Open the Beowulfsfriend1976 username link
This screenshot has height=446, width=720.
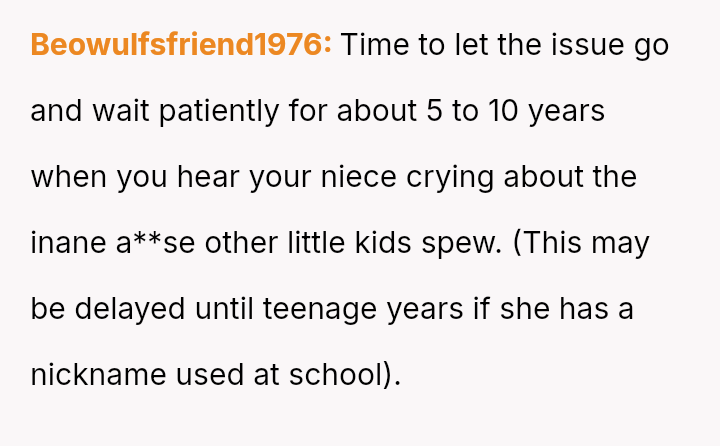(180, 46)
